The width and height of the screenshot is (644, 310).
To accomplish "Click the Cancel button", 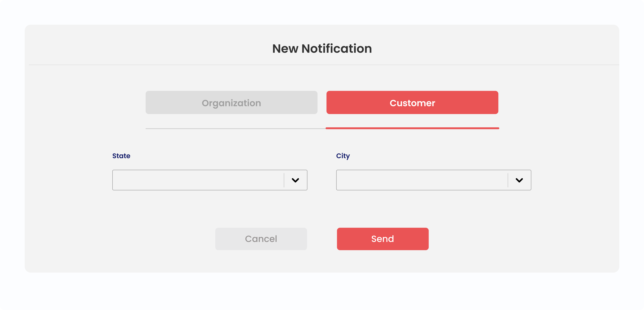I will point(261,239).
